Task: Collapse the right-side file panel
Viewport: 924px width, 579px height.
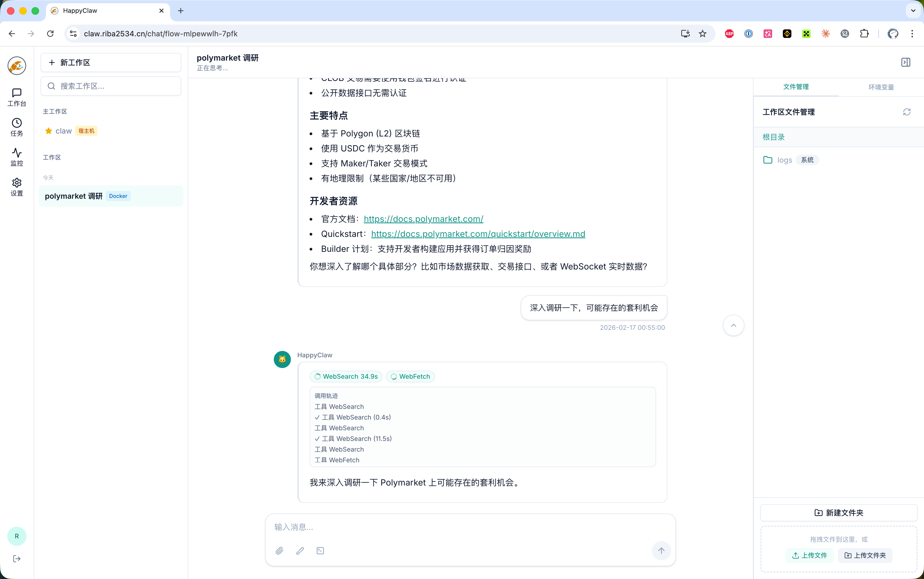Action: point(906,62)
